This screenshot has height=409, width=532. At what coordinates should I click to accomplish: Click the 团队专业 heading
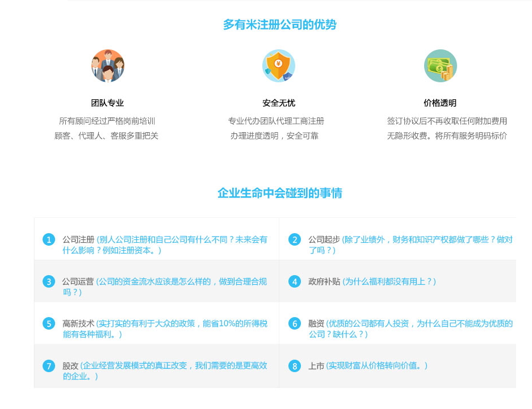[107, 103]
